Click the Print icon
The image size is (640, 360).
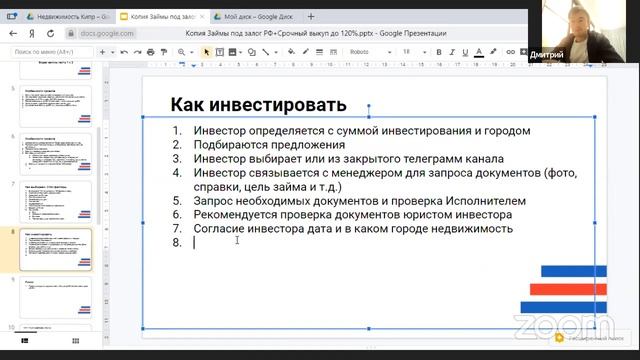pos(151,52)
